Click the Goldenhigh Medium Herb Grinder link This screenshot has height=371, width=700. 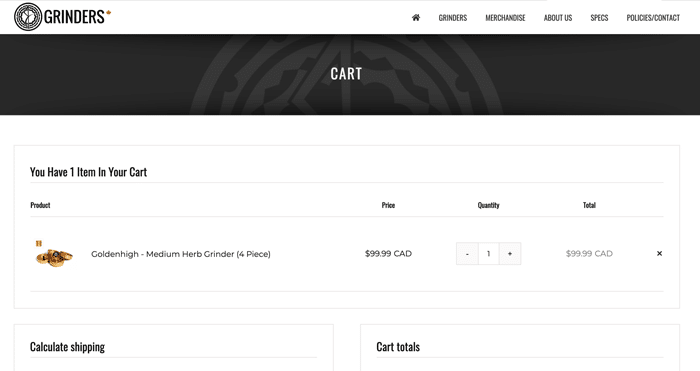click(x=181, y=254)
